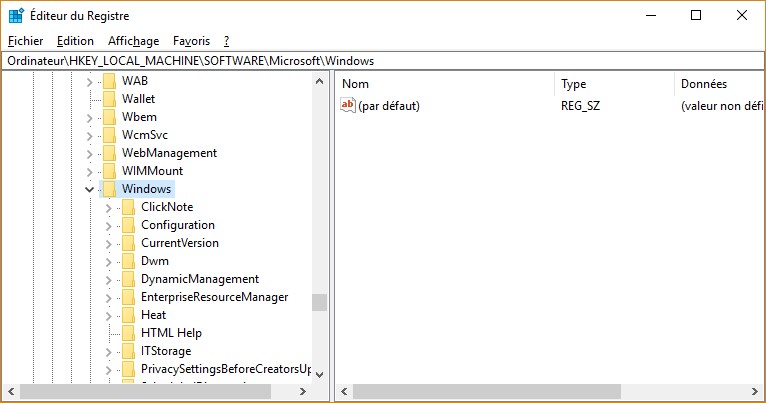The image size is (766, 403).
Task: Sort values by the Données column
Action: tap(719, 84)
